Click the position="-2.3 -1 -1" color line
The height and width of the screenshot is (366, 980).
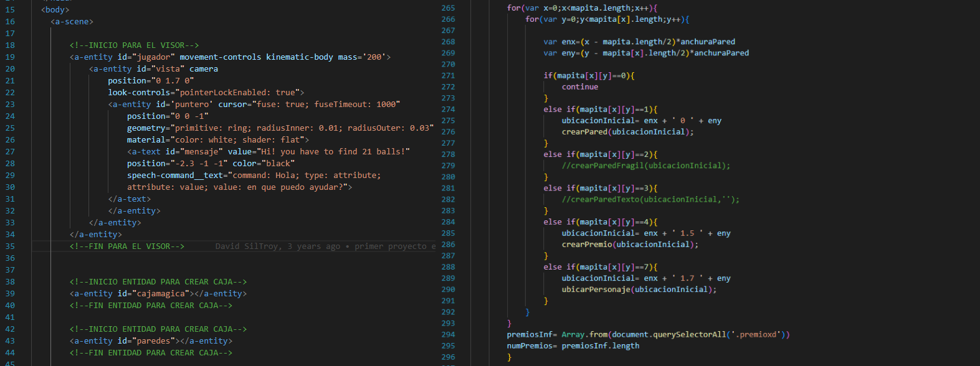pos(211,164)
